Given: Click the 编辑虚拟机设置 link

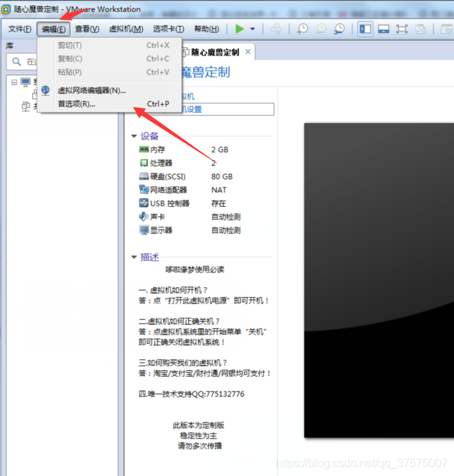Looking at the screenshot, I should [228, 109].
